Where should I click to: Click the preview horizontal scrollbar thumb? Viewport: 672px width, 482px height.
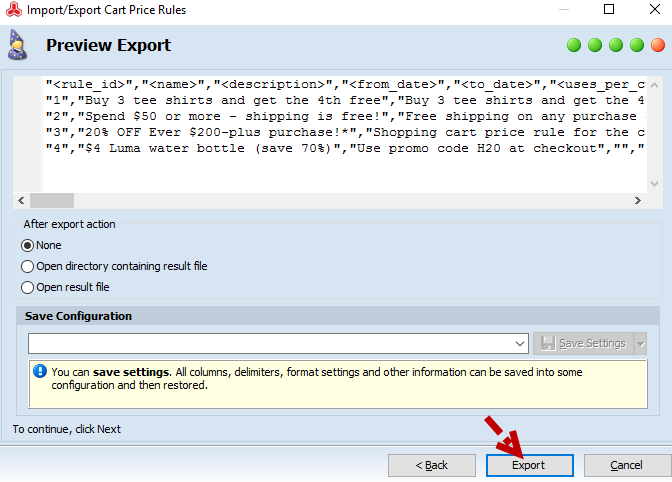pyautogui.click(x=52, y=201)
